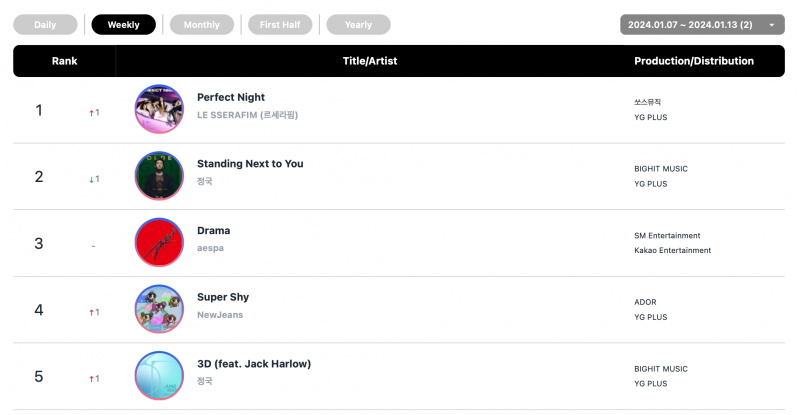
Task: Click the Production/Distribution column header
Action: [694, 61]
